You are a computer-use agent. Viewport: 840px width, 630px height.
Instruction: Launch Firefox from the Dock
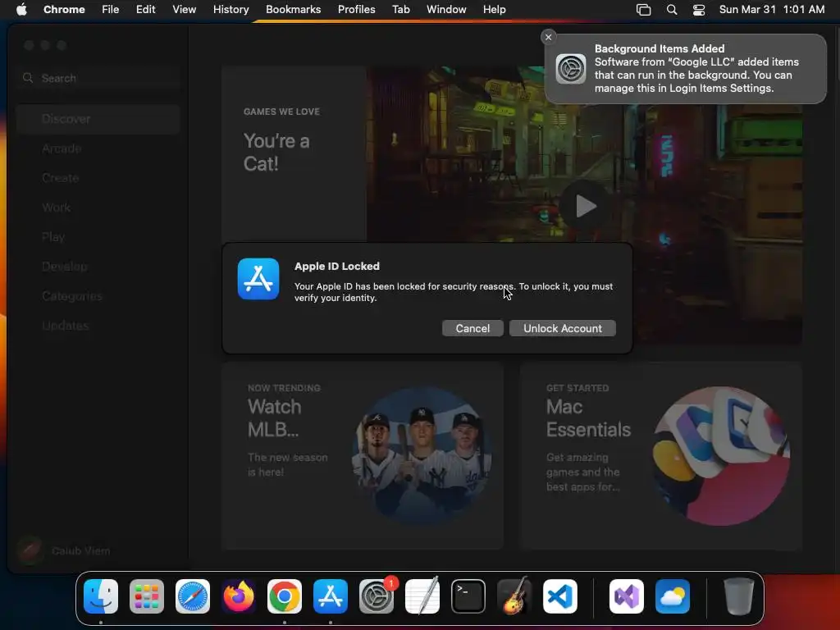pos(239,596)
